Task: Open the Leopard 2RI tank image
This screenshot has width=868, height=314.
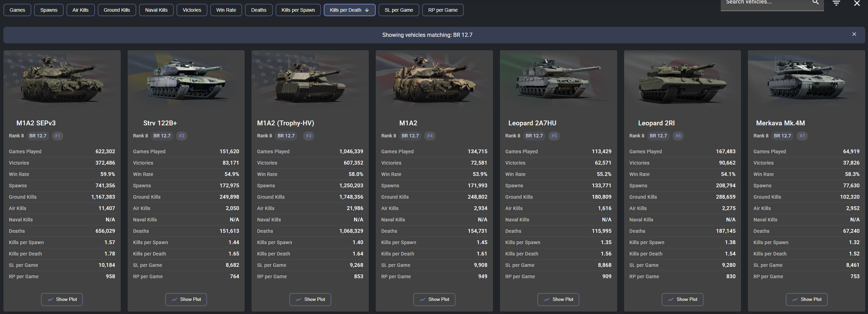Action: tap(683, 80)
